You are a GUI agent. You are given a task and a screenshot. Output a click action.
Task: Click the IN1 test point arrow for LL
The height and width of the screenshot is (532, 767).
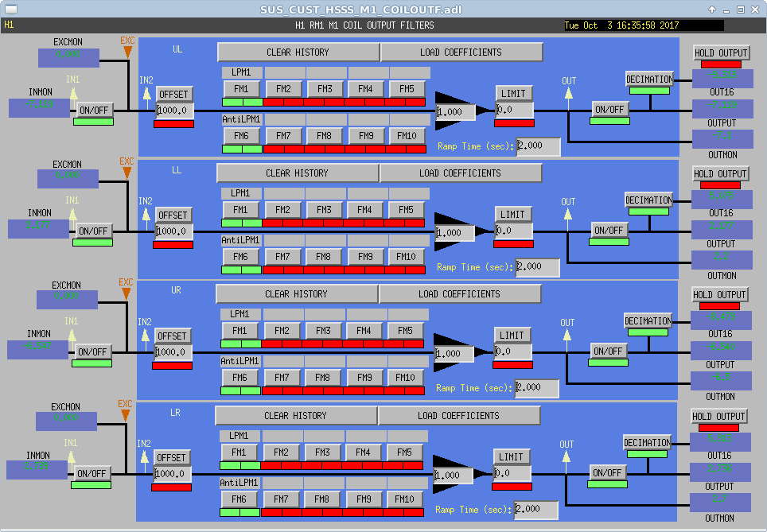[72, 216]
